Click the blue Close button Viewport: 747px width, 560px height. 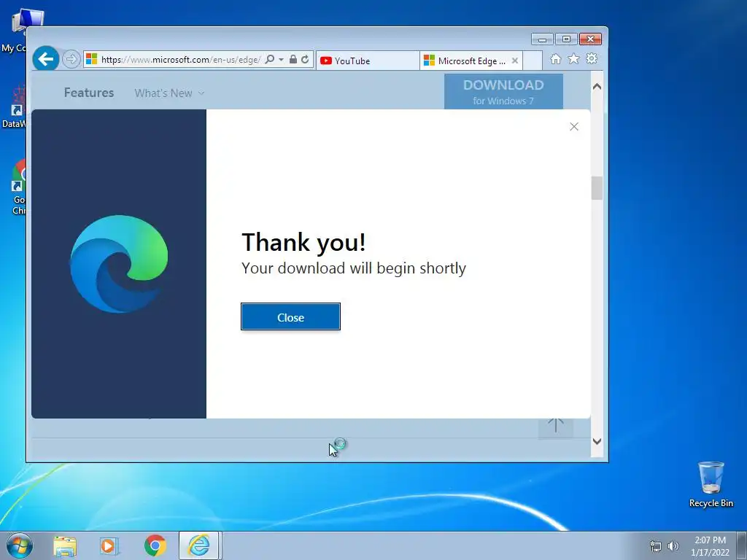(290, 316)
